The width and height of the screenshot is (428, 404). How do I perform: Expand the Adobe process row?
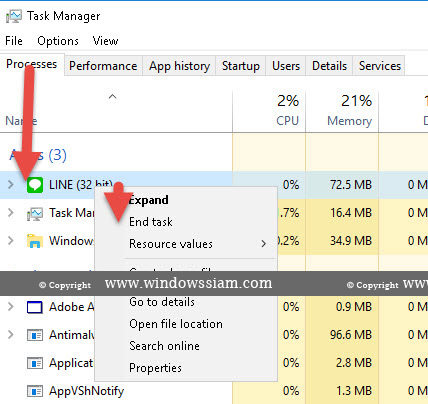coord(11,307)
